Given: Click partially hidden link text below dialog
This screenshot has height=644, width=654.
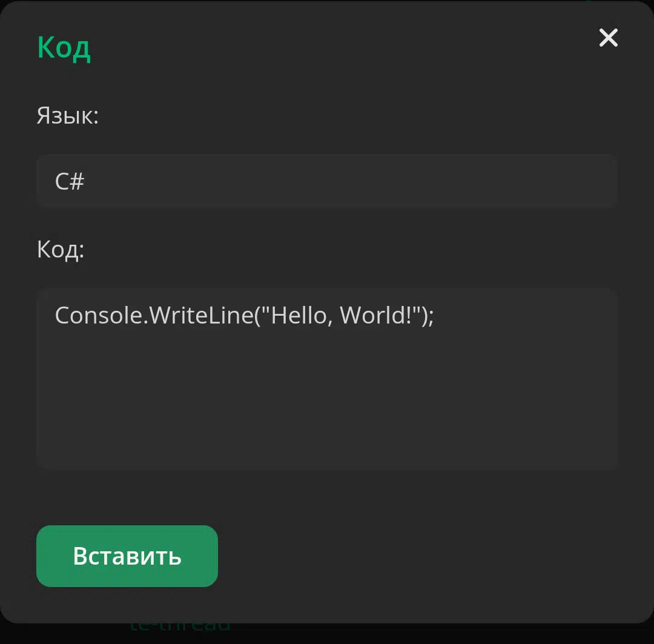Looking at the screenshot, I should click(180, 626).
